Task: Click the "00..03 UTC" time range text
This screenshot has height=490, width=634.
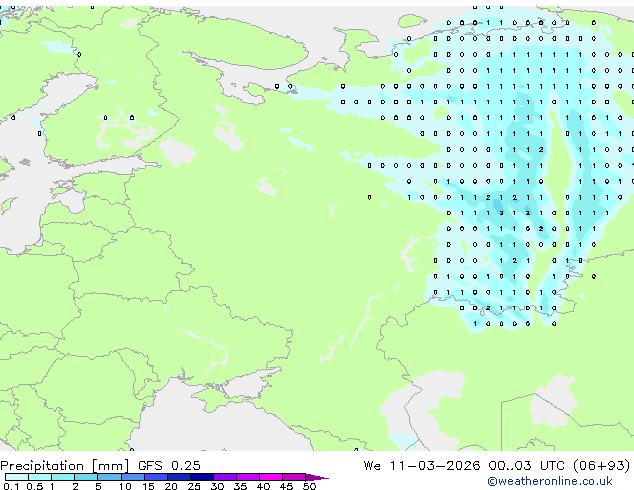Action: 526,465
